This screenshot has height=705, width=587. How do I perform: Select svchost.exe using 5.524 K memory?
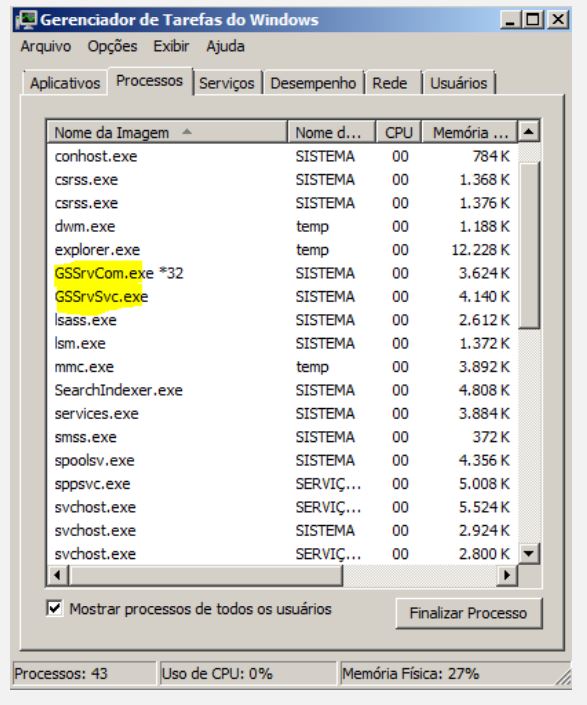pos(282,507)
